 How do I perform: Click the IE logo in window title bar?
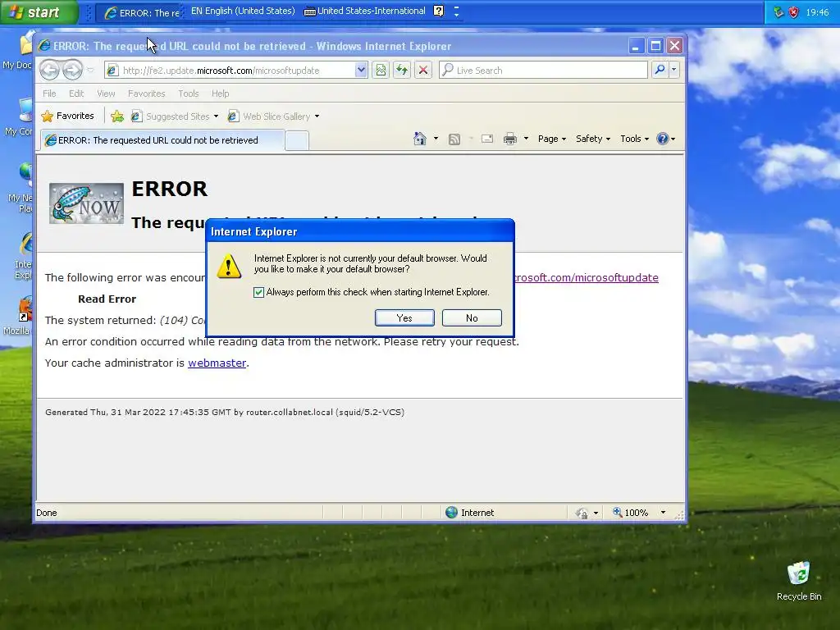(44, 46)
